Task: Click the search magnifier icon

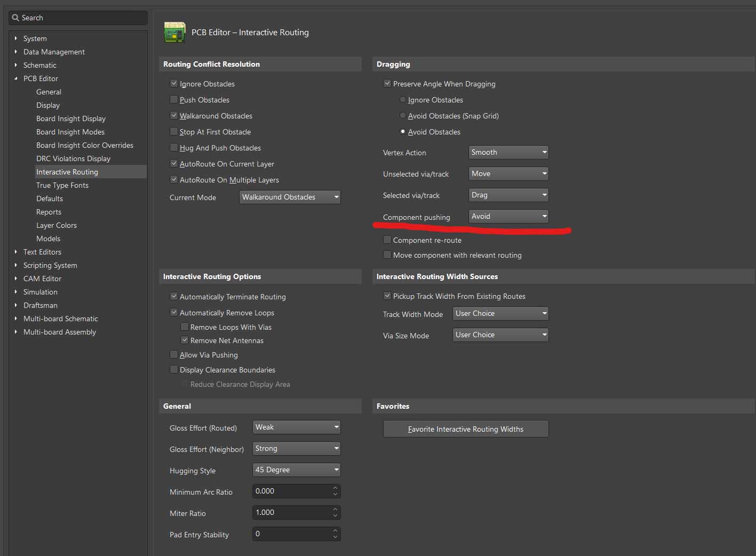Action: pos(15,18)
